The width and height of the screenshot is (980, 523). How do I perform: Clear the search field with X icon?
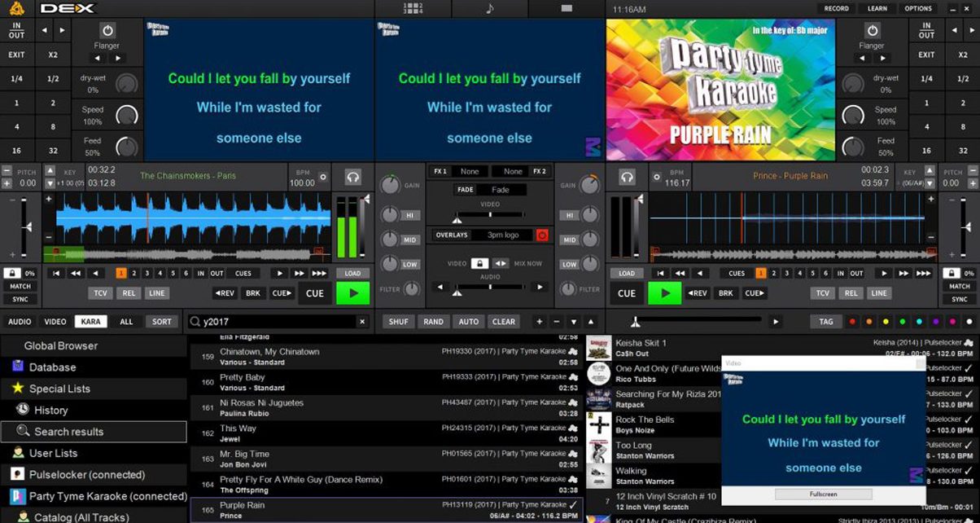click(362, 322)
